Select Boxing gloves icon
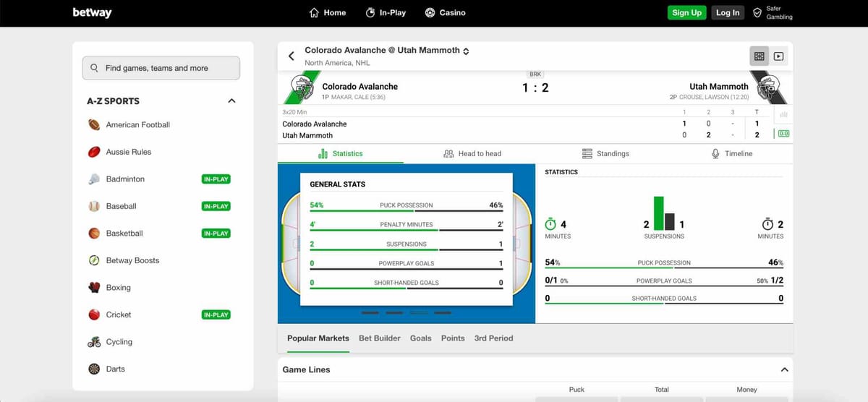 [x=94, y=287]
